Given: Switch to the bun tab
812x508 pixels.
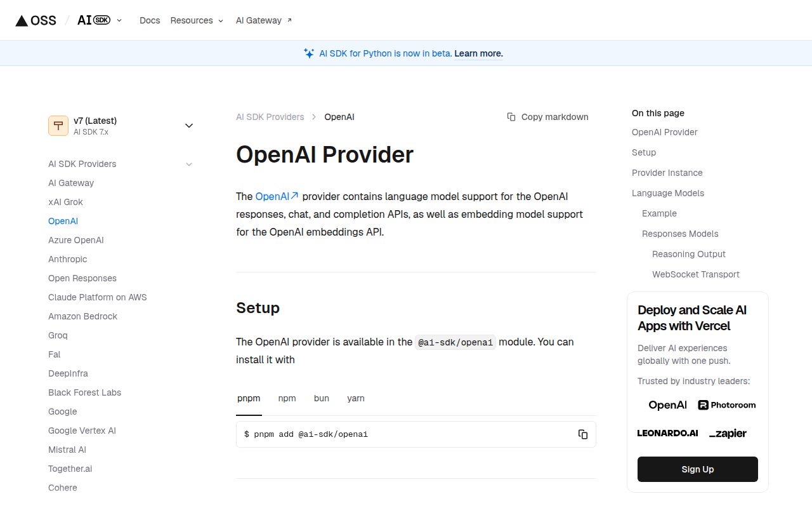Looking at the screenshot, I should click(x=322, y=398).
